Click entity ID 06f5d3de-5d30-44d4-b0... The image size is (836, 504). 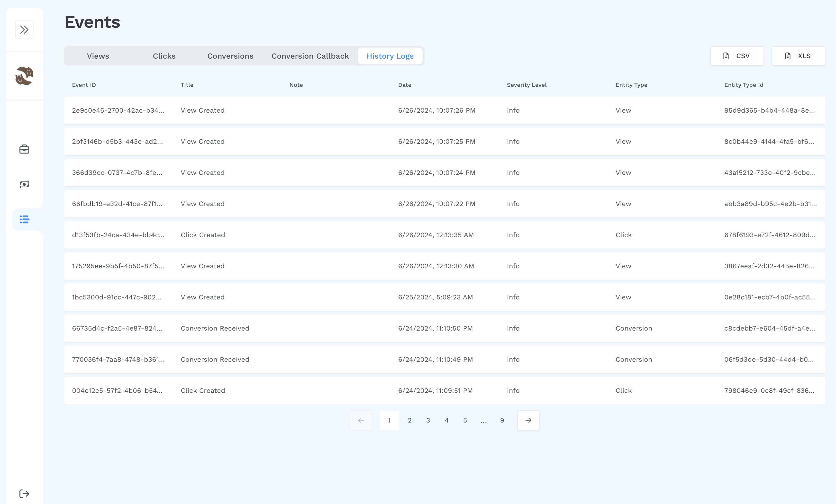(x=769, y=360)
